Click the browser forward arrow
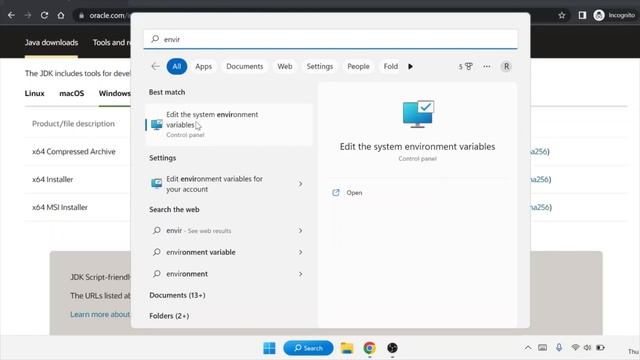 pos(28,16)
